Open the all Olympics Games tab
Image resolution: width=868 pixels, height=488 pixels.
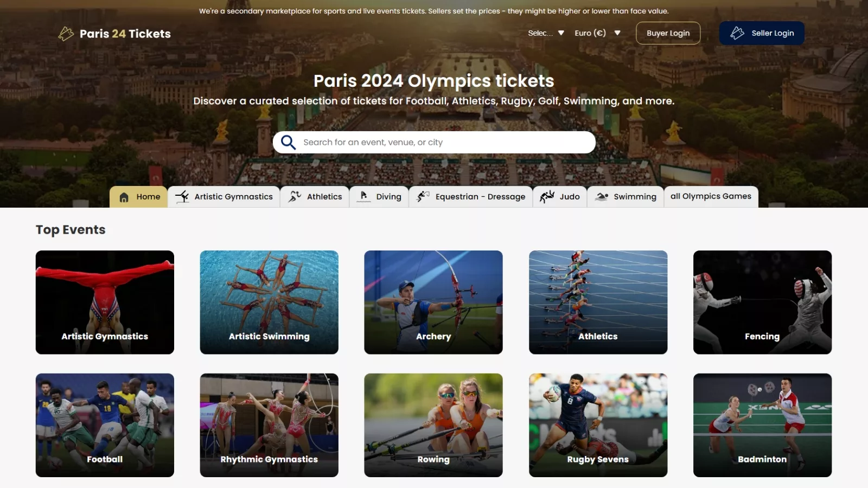(711, 196)
